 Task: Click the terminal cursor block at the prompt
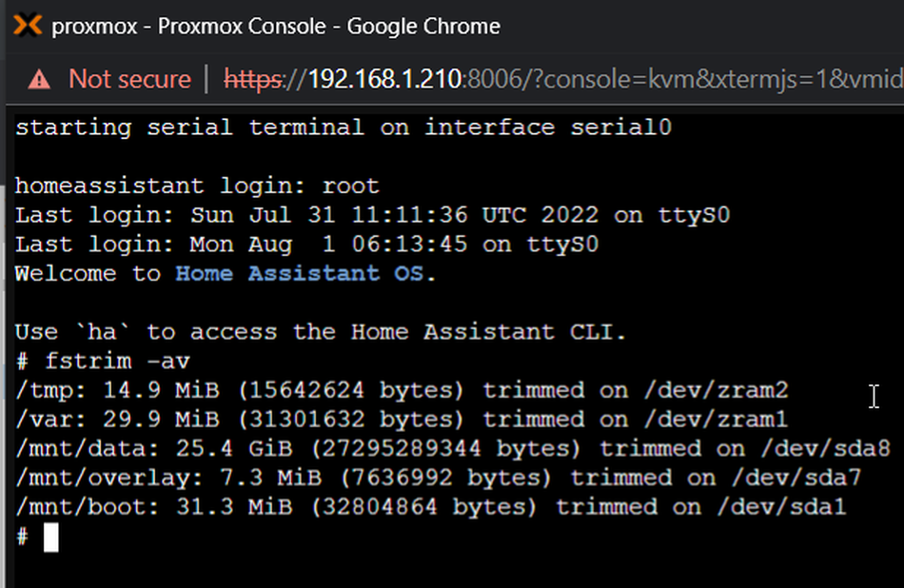pyautogui.click(x=51, y=539)
